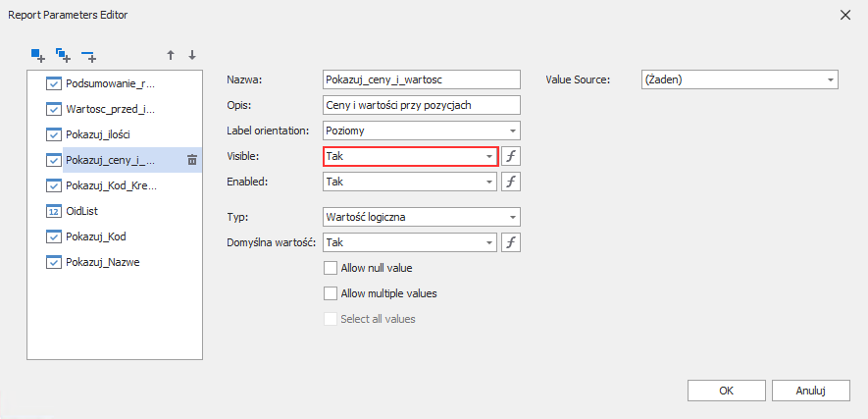868x419 pixels.
Task: Open the expression editor for Visible
Action: [x=511, y=156]
